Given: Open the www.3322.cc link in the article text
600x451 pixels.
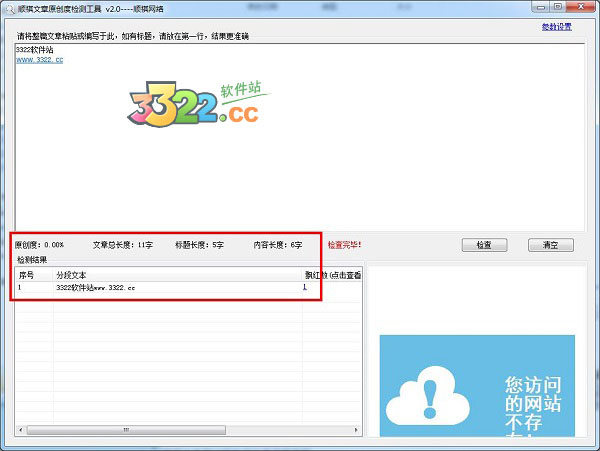Looking at the screenshot, I should [39, 60].
